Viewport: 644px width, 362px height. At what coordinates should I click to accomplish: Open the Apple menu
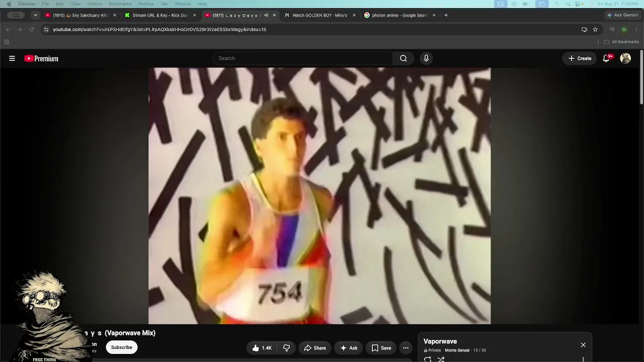pyautogui.click(x=8, y=4)
